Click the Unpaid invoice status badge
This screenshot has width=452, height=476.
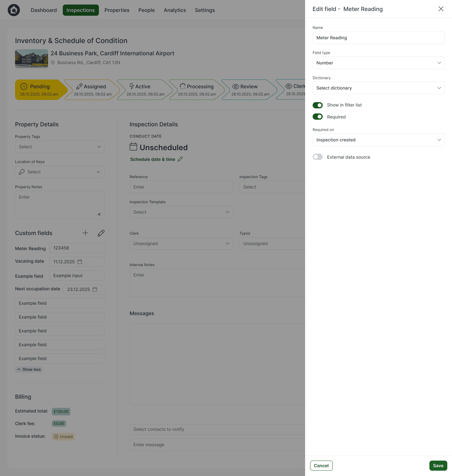(63, 437)
